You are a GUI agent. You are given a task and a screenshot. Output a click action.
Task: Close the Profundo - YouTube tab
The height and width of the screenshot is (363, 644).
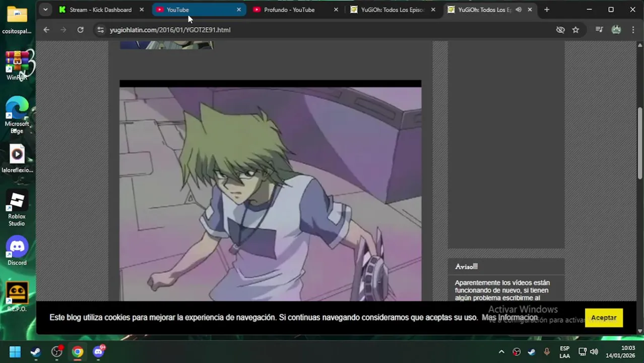336,10
